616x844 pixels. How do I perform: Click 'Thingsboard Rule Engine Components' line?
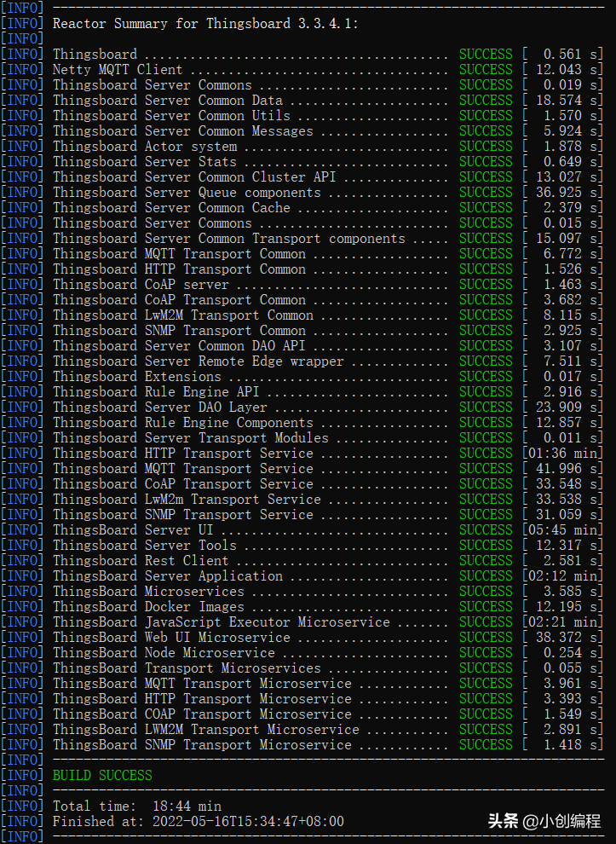click(302, 423)
